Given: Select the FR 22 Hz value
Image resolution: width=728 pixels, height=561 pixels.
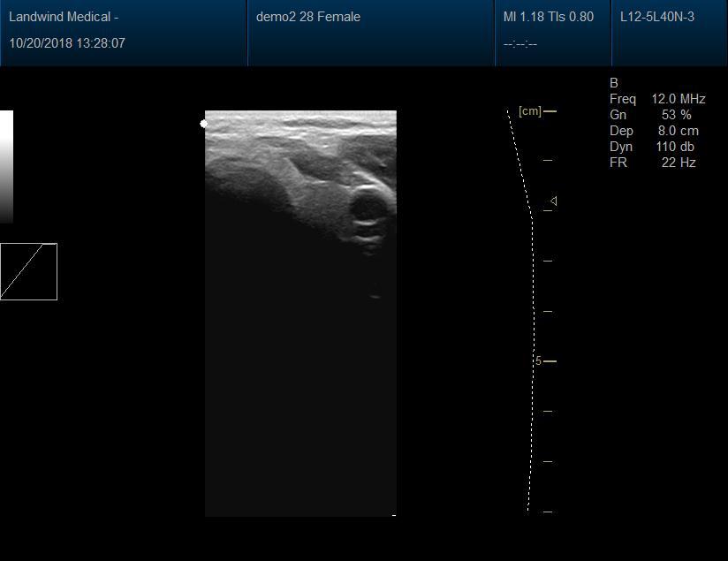Looking at the screenshot, I should click(679, 163).
